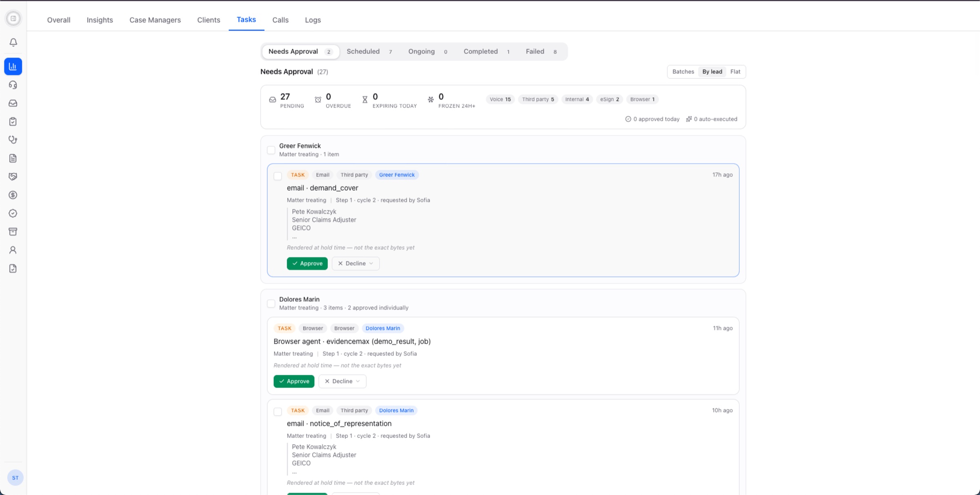Approve the demand_cover email task
The height and width of the screenshot is (495, 980).
tap(307, 263)
